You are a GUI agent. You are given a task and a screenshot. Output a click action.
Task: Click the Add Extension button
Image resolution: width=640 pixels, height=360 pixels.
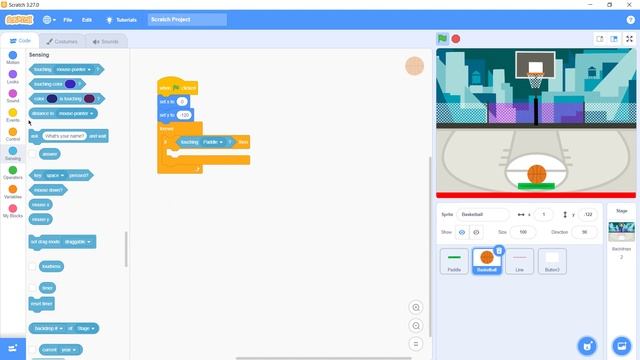pos(13,348)
